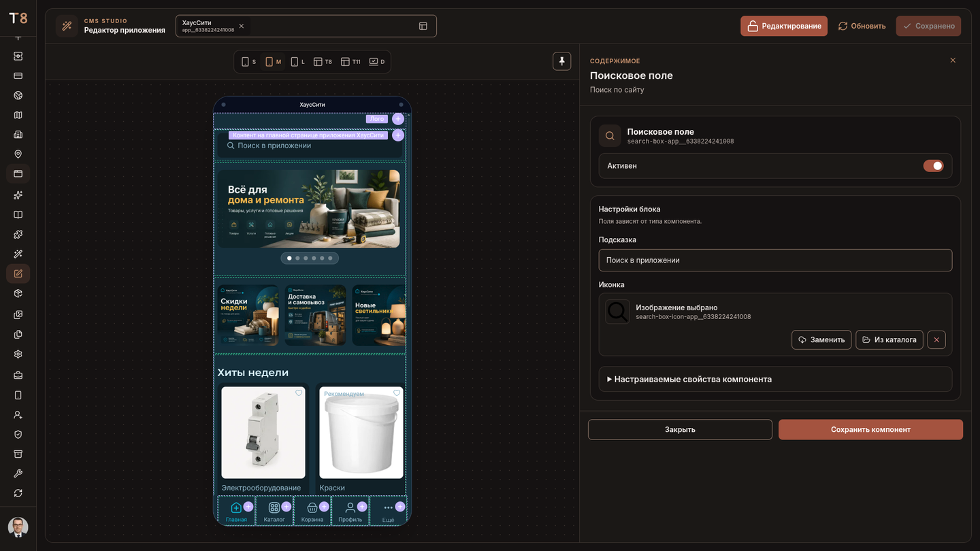
Task: Open the Каталог tab in the phone preview
Action: click(x=274, y=512)
